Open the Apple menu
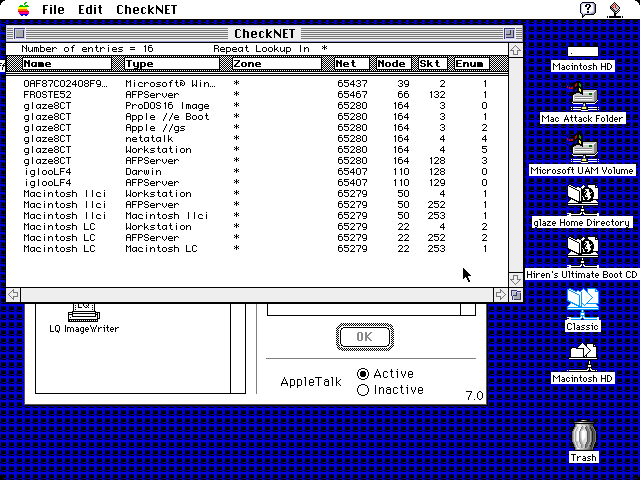This screenshot has width=640, height=480. pos(24,9)
